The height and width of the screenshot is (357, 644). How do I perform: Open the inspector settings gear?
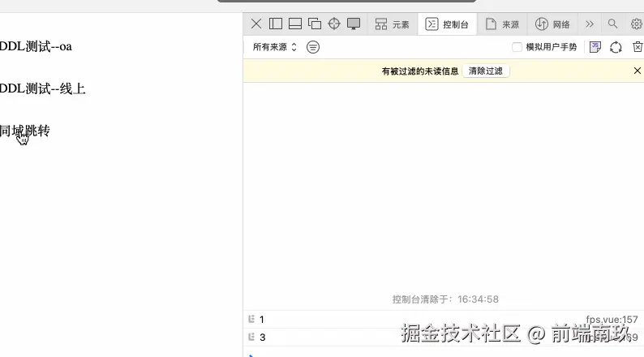point(637,24)
